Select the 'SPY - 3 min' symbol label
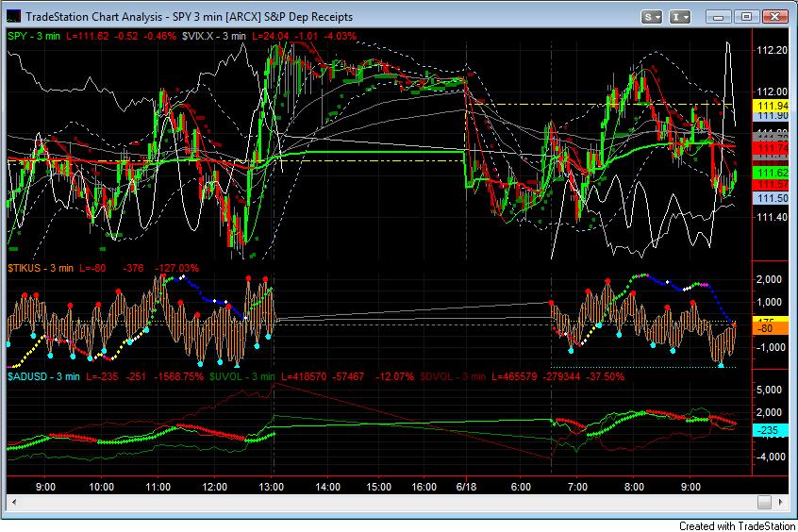 (x=34, y=36)
